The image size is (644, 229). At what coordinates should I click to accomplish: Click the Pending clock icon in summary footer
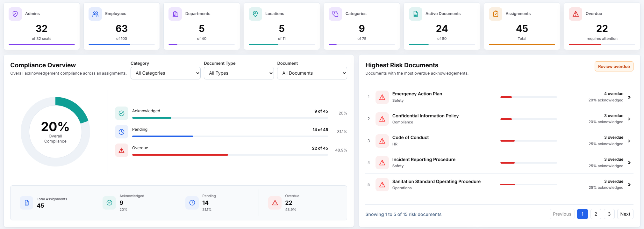[x=192, y=203]
